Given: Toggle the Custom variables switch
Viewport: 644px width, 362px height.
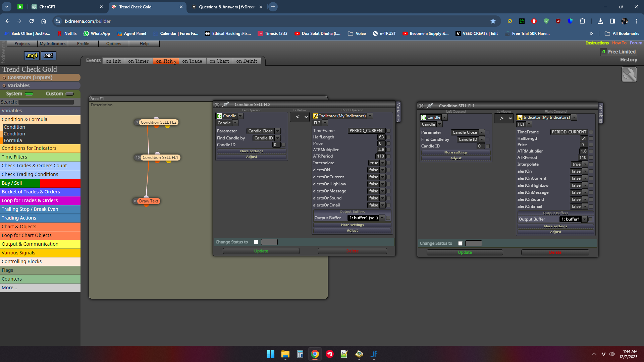Looking at the screenshot, I should point(70,94).
